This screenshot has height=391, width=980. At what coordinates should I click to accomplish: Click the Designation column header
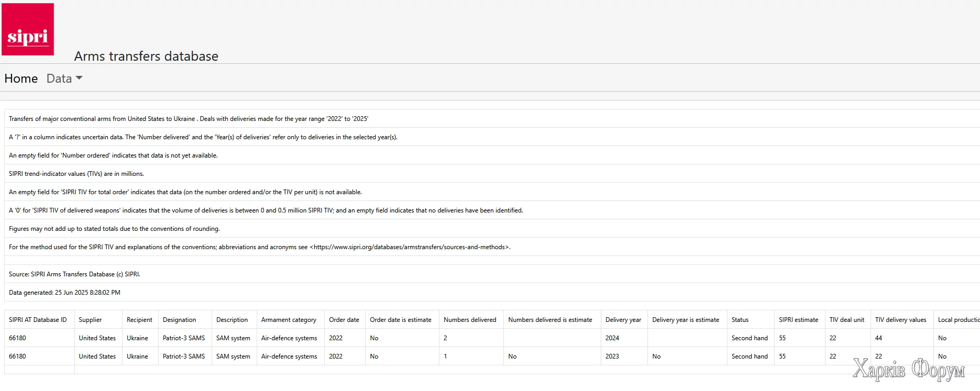[179, 320]
